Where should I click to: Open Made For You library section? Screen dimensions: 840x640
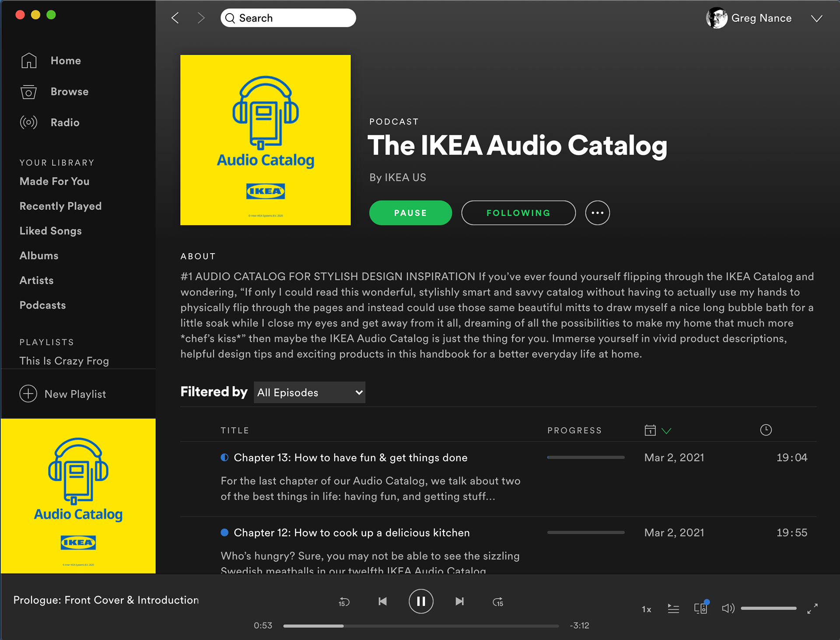pyautogui.click(x=54, y=181)
